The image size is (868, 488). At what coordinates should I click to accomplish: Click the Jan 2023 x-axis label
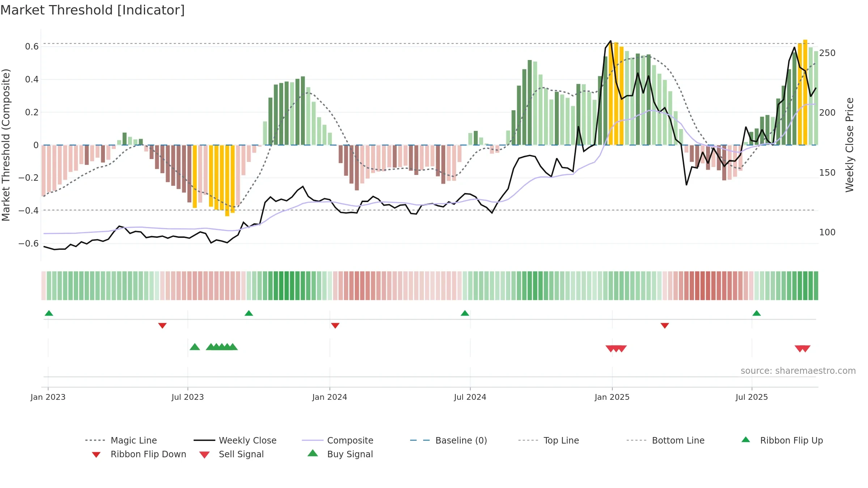[48, 397]
